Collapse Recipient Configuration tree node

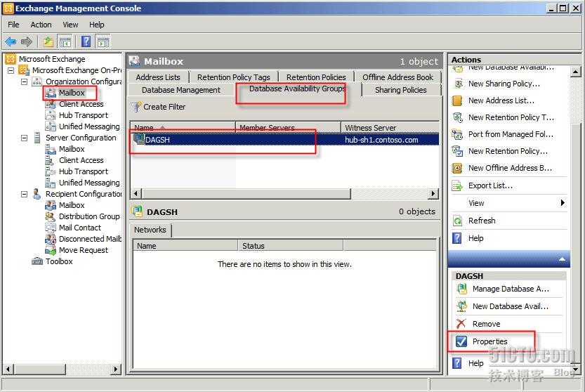coord(25,194)
